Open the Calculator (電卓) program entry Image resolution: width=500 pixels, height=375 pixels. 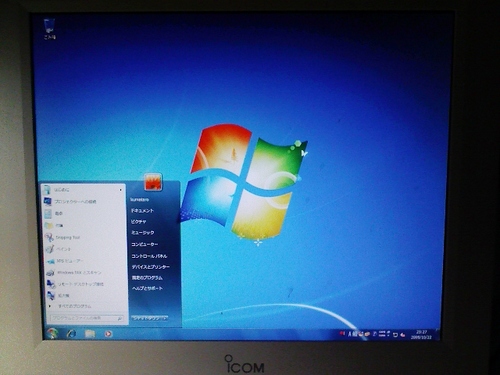tap(58, 213)
